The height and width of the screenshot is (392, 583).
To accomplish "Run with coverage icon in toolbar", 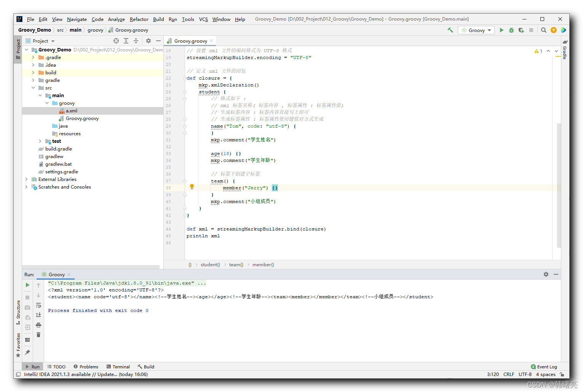I will click(521, 30).
